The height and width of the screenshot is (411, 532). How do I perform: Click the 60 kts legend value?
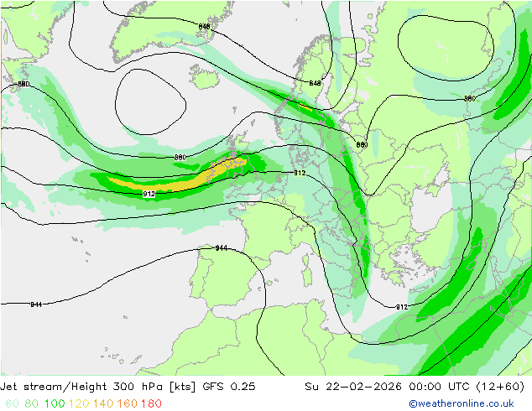point(13,403)
